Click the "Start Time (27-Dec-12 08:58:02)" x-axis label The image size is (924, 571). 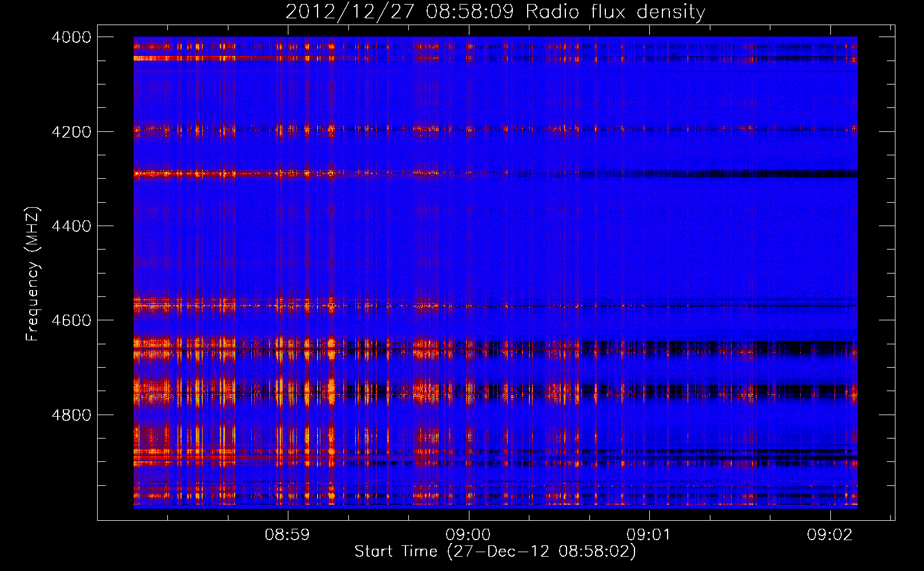tap(495, 552)
